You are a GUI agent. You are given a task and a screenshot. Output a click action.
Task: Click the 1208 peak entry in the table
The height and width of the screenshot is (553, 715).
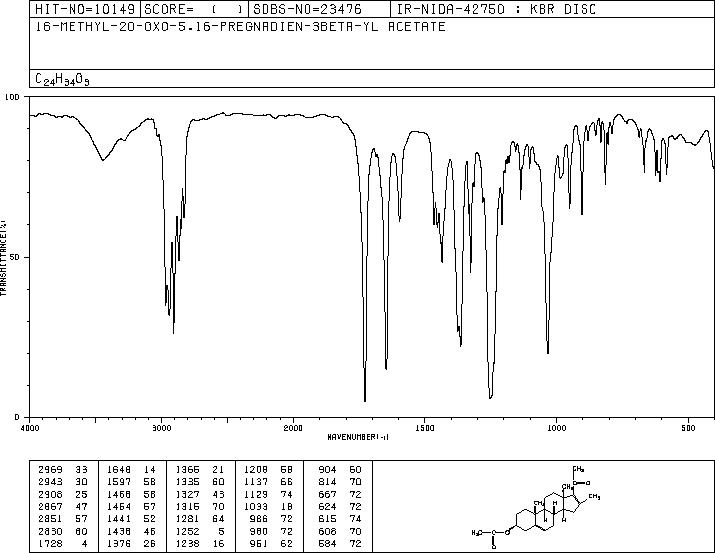(x=268, y=469)
